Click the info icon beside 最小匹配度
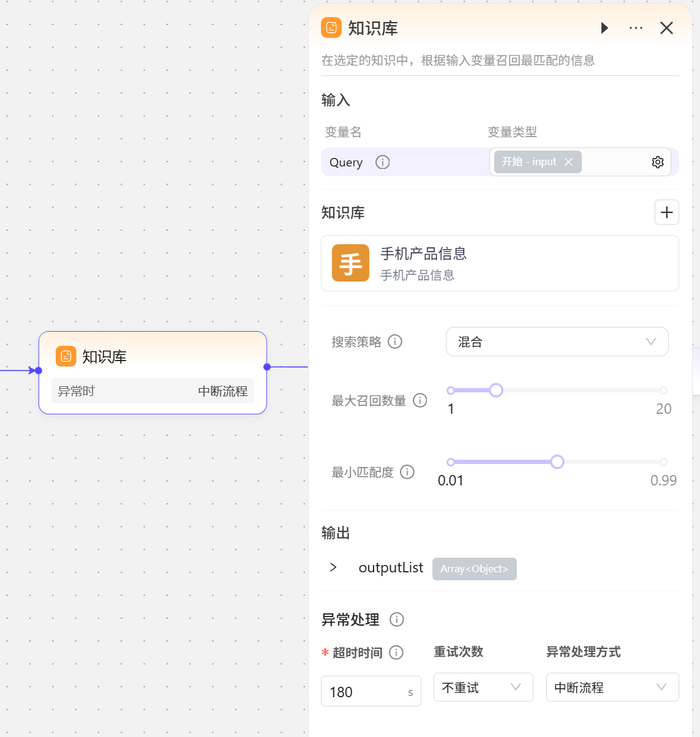Viewport: 700px width, 737px height. coord(407,472)
